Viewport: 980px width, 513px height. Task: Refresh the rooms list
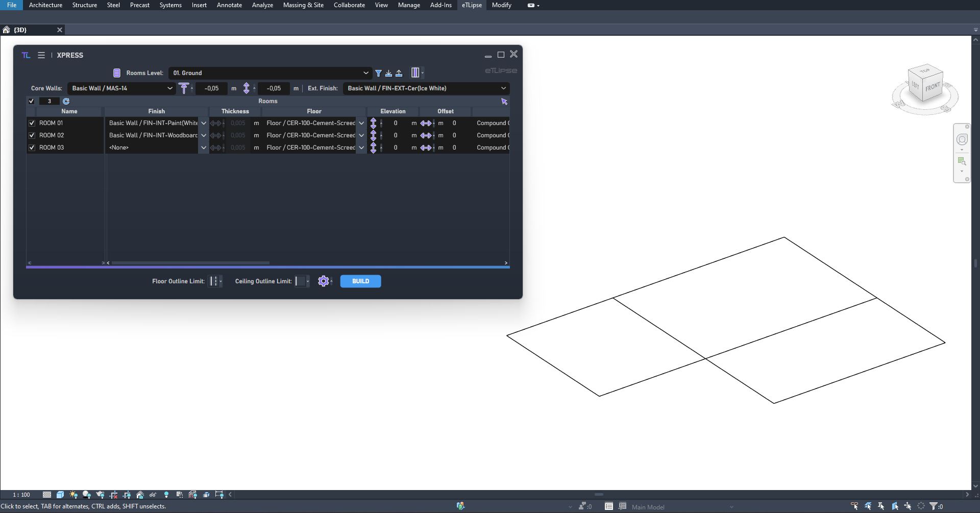(x=66, y=101)
